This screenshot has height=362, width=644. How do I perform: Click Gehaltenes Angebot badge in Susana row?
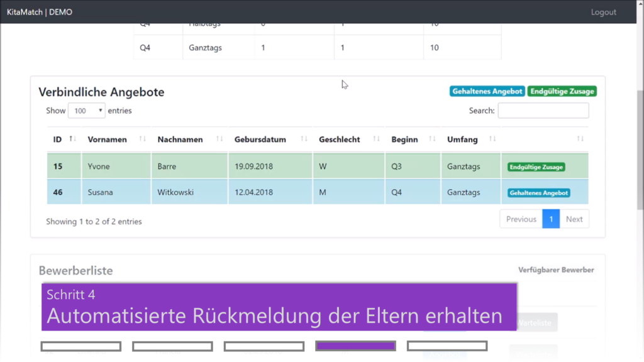(x=539, y=193)
